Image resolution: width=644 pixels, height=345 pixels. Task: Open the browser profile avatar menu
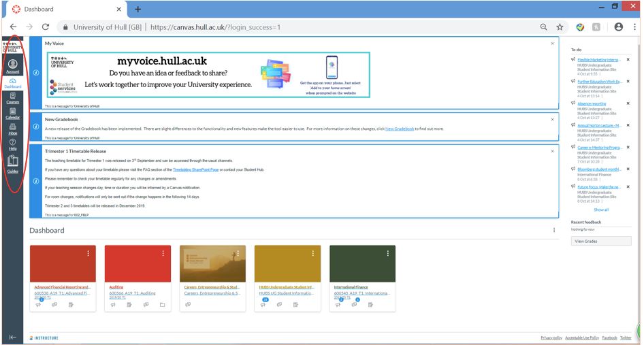click(618, 27)
